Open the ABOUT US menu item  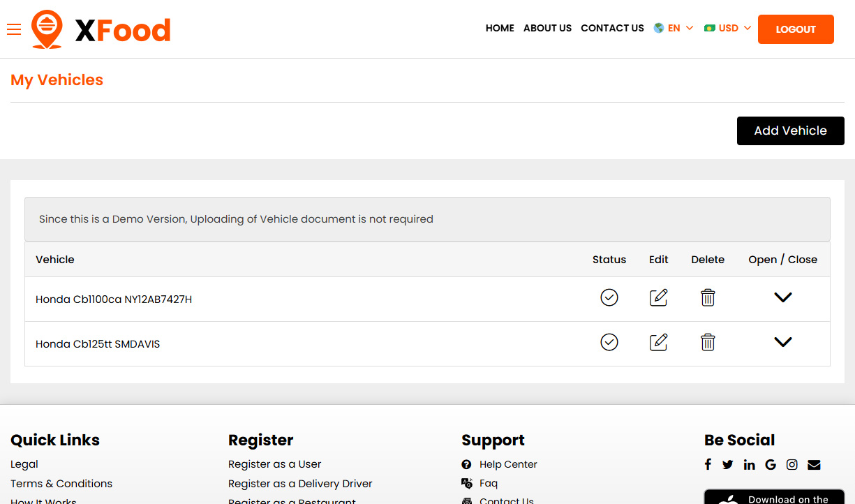pos(547,29)
